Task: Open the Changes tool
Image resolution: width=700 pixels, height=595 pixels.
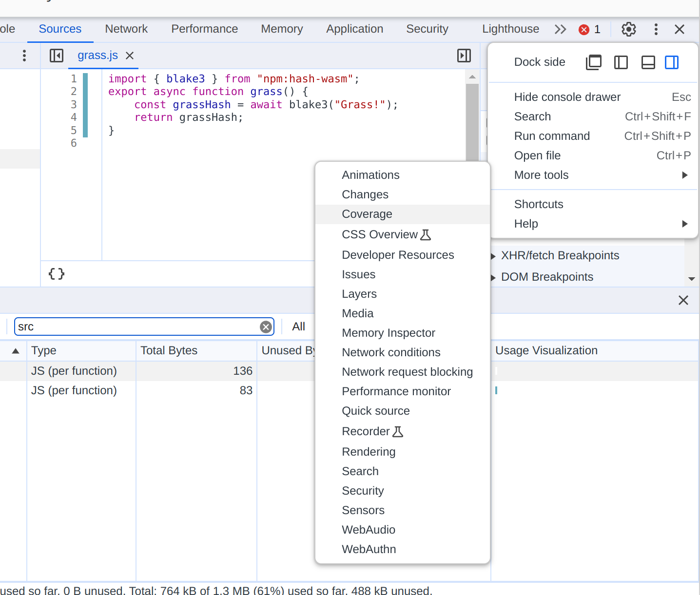Action: 403,194
